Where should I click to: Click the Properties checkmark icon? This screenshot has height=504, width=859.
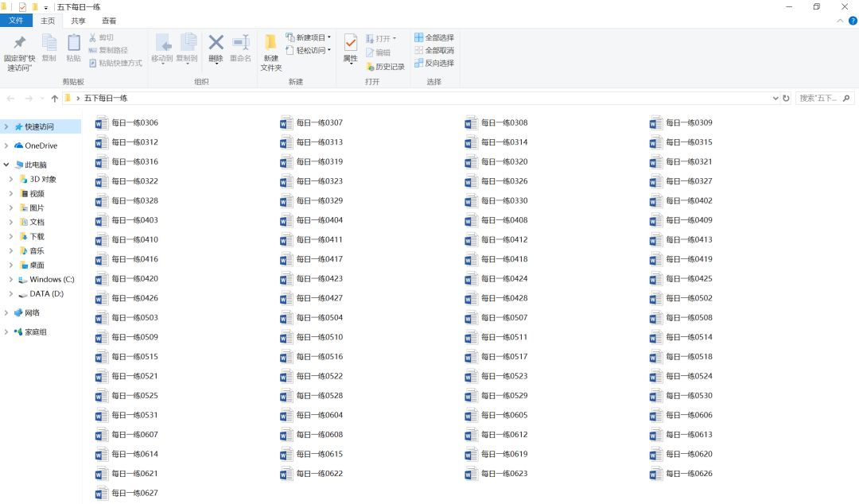(x=351, y=43)
